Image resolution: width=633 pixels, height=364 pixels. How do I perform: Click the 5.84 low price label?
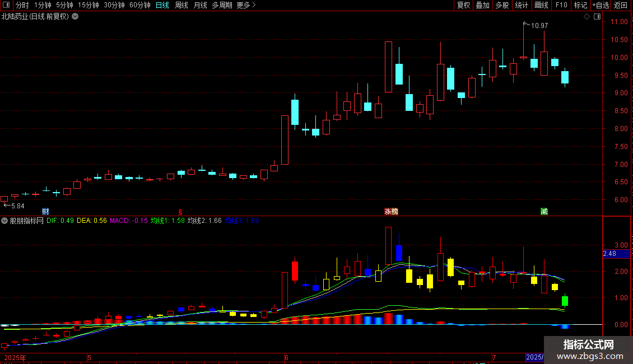pos(18,206)
